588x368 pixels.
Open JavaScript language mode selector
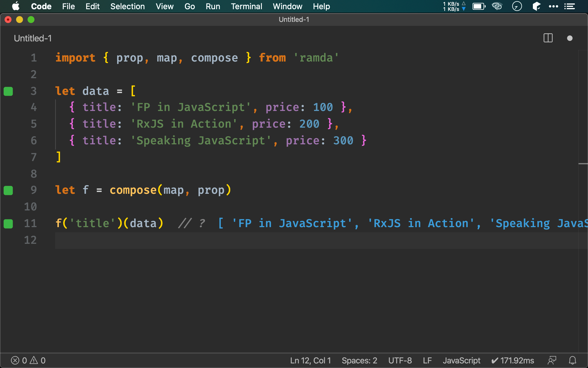point(461,360)
